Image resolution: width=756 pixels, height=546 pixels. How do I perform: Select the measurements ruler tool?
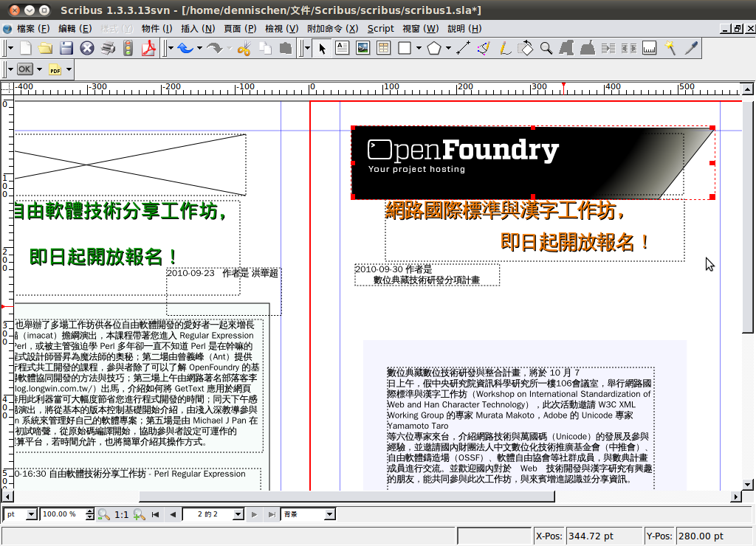point(650,48)
